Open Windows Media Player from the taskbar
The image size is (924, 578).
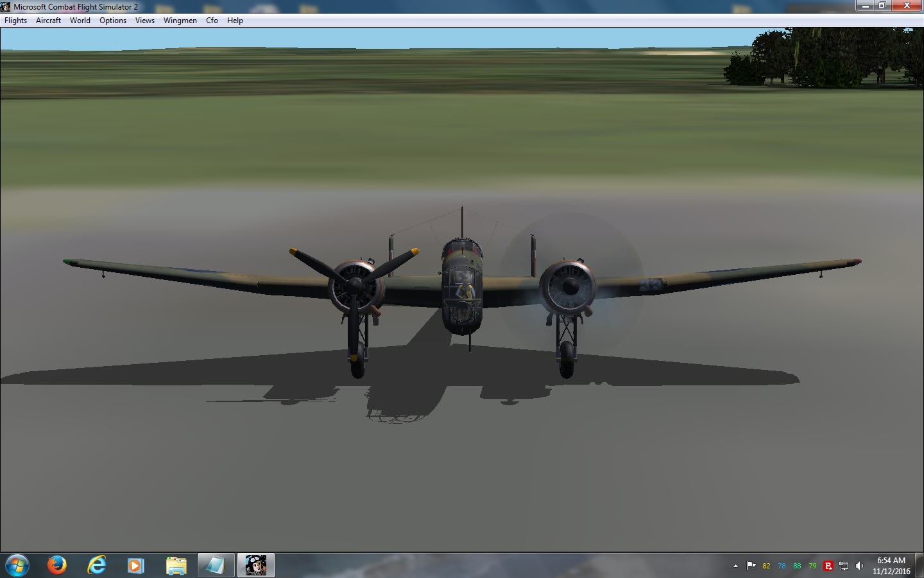[135, 565]
